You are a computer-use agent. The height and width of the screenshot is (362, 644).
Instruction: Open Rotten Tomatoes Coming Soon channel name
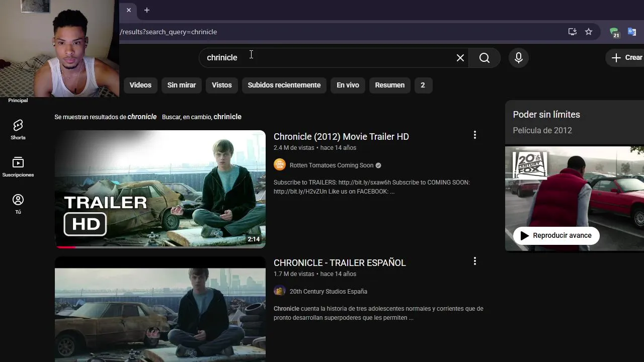pos(332,165)
